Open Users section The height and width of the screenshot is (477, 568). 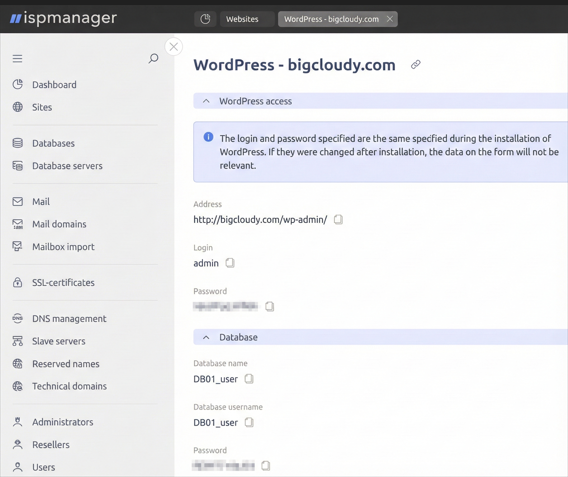tap(43, 467)
